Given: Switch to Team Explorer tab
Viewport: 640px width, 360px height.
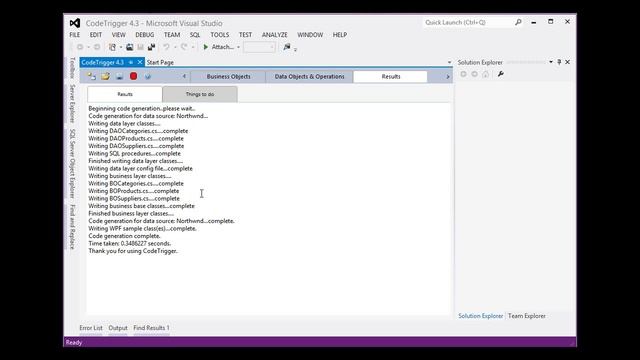Looking at the screenshot, I should 527,316.
